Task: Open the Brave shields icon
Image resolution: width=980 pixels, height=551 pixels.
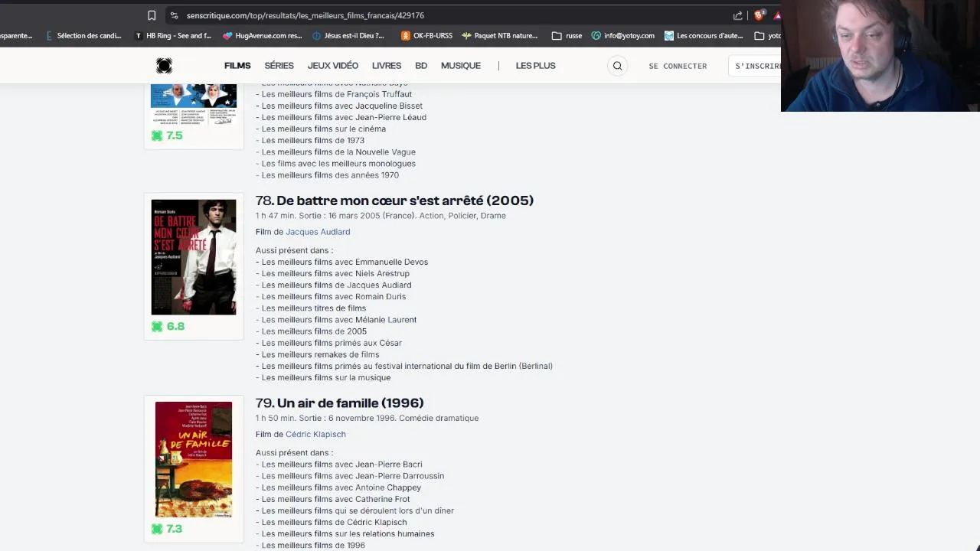Action: [x=759, y=15]
